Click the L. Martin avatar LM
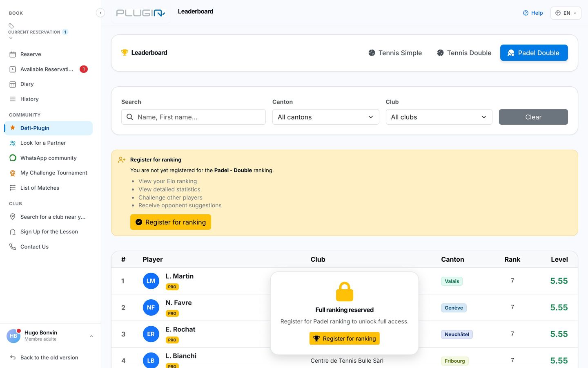The width and height of the screenshot is (588, 368). pos(151,281)
